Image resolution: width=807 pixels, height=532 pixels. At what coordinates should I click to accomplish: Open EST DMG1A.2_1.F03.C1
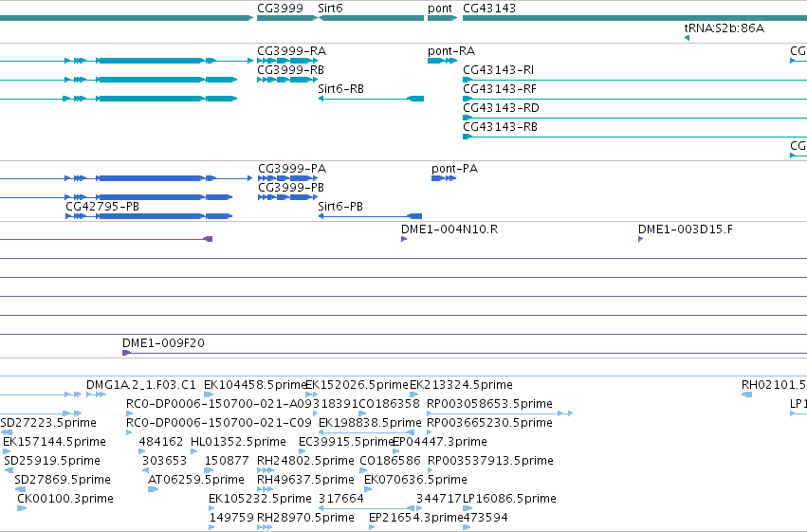tap(141, 385)
